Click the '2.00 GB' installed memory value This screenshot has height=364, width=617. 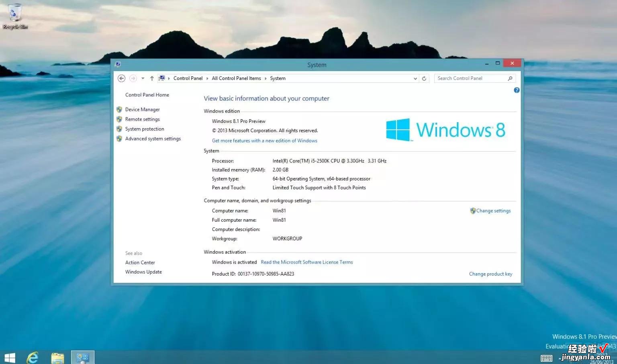280,170
